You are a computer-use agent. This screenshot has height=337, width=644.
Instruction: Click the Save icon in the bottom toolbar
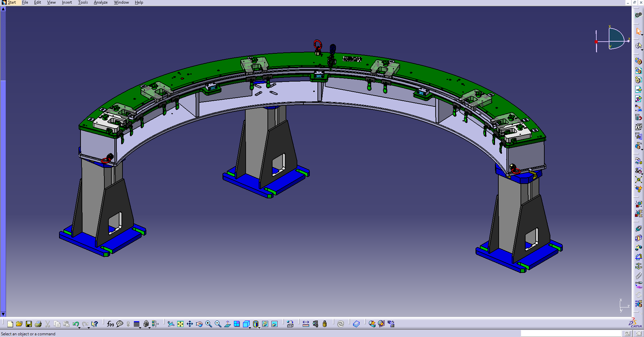click(29, 324)
